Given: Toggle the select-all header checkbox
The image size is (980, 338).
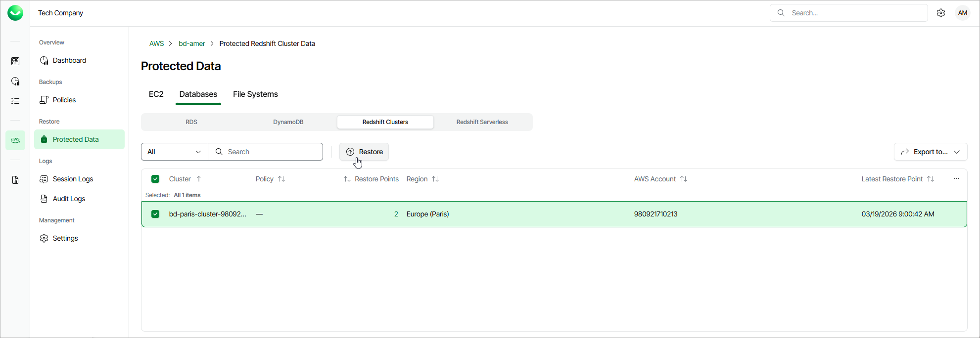Looking at the screenshot, I should pos(155,179).
